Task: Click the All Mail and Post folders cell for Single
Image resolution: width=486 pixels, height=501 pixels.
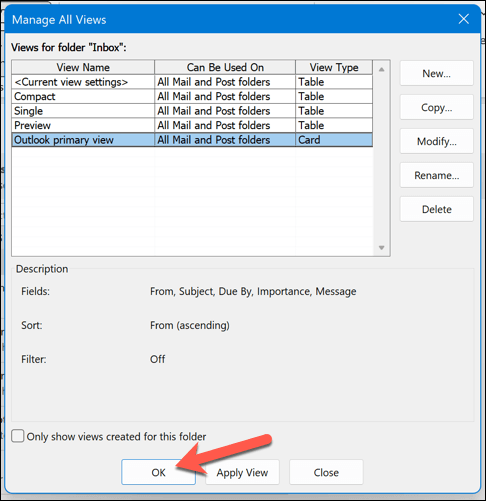Action: pos(225,111)
